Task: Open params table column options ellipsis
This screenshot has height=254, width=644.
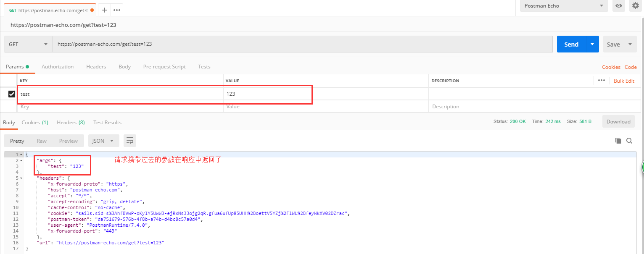Action: [x=602, y=80]
